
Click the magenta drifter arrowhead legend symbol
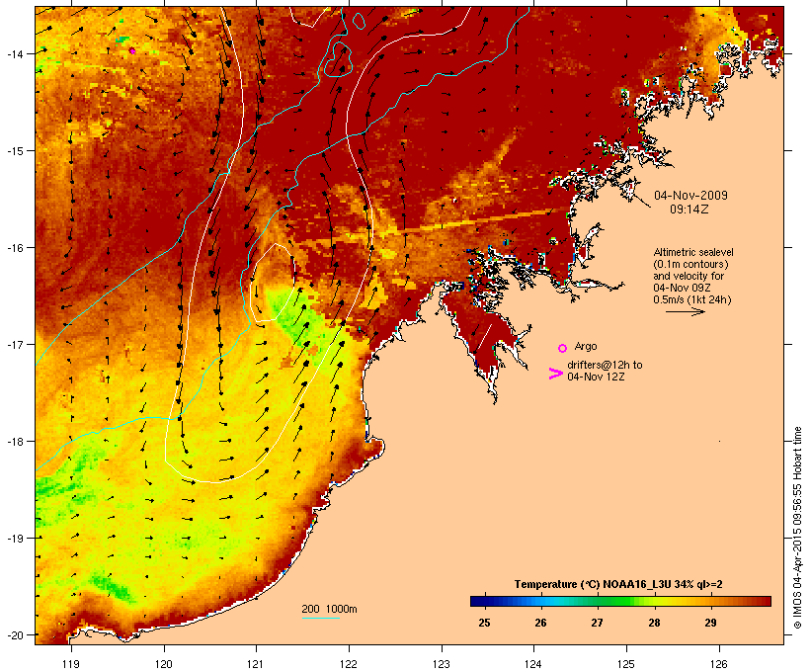(556, 374)
